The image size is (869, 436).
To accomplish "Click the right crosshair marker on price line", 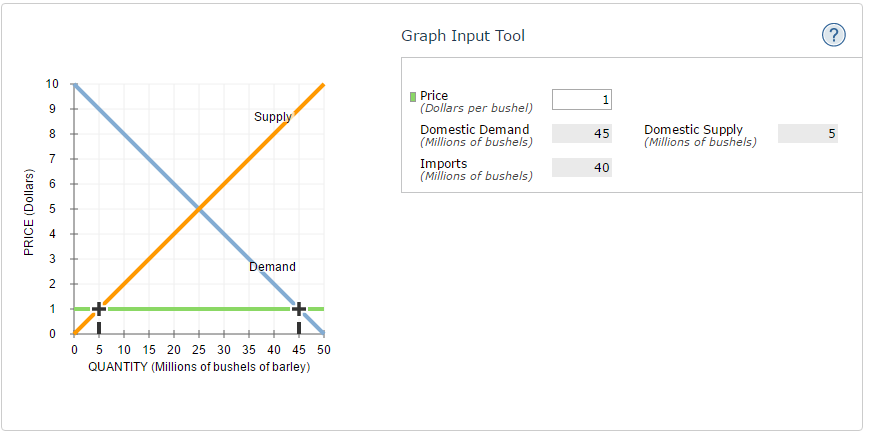I will point(298,309).
